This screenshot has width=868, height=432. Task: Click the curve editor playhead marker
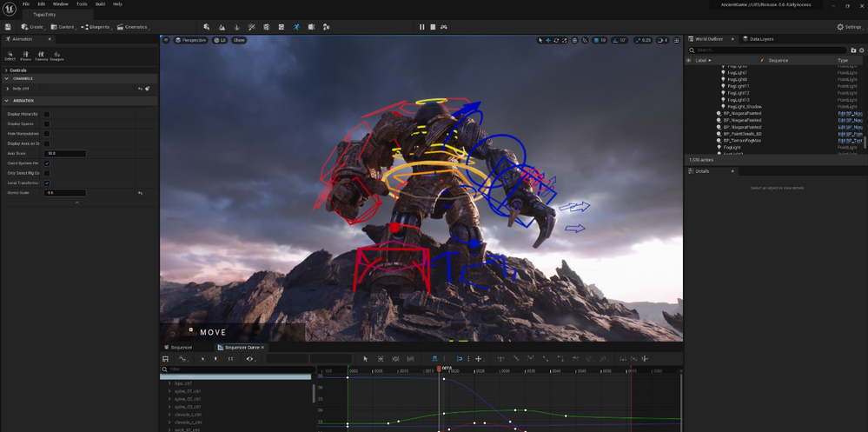[439, 369]
